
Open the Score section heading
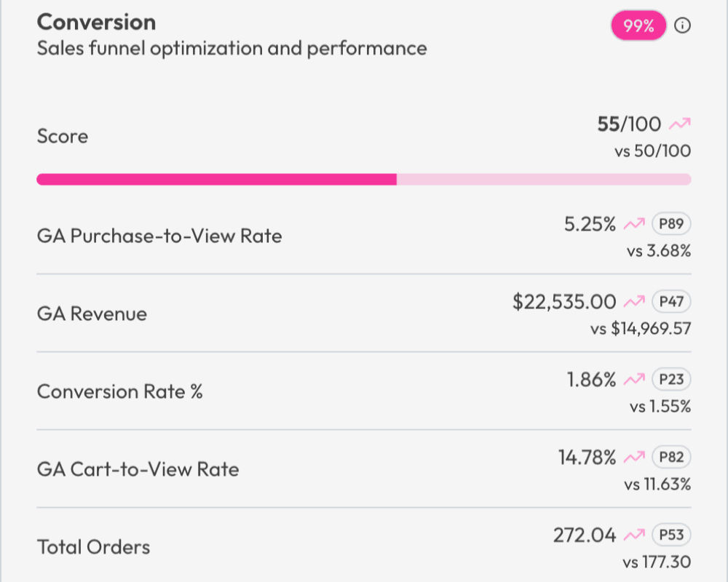pos(62,136)
